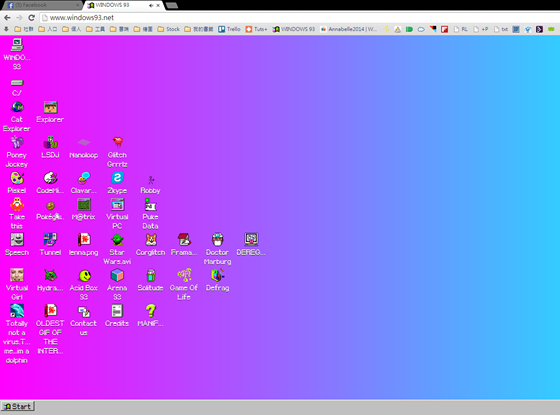Launch Virtual PC icon

click(x=117, y=205)
